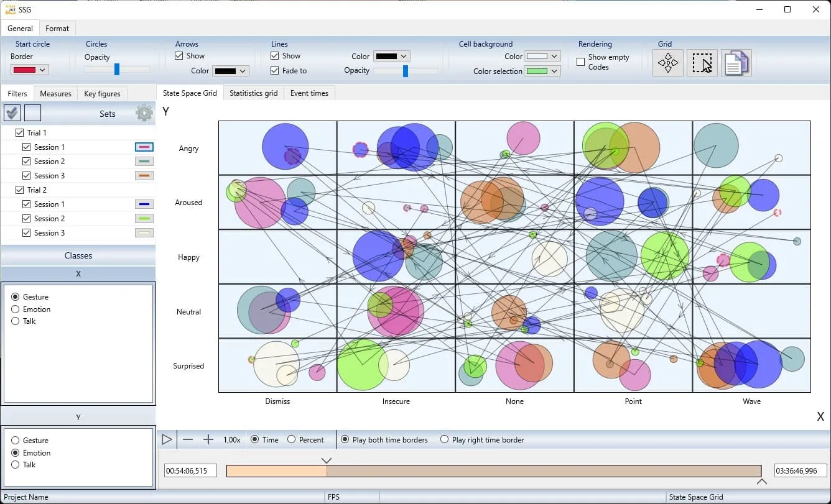This screenshot has height=504, width=831.
Task: Switch to the Format ribbon tab
Action: (x=57, y=28)
